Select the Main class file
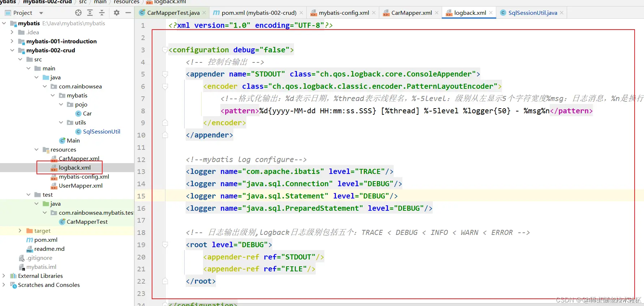 coord(73,140)
